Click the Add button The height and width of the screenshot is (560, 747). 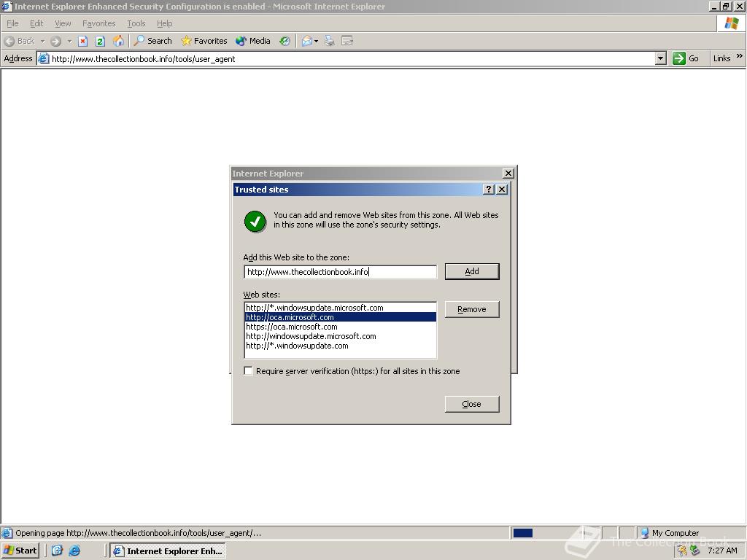(x=472, y=271)
